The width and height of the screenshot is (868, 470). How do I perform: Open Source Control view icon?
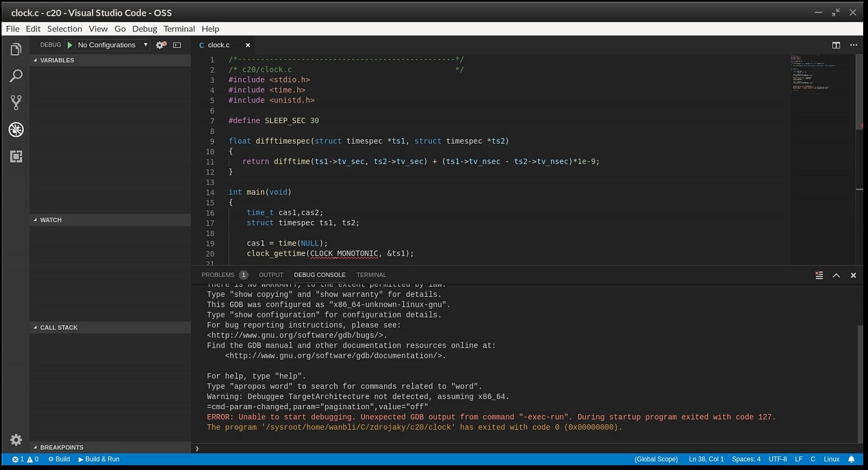click(16, 103)
